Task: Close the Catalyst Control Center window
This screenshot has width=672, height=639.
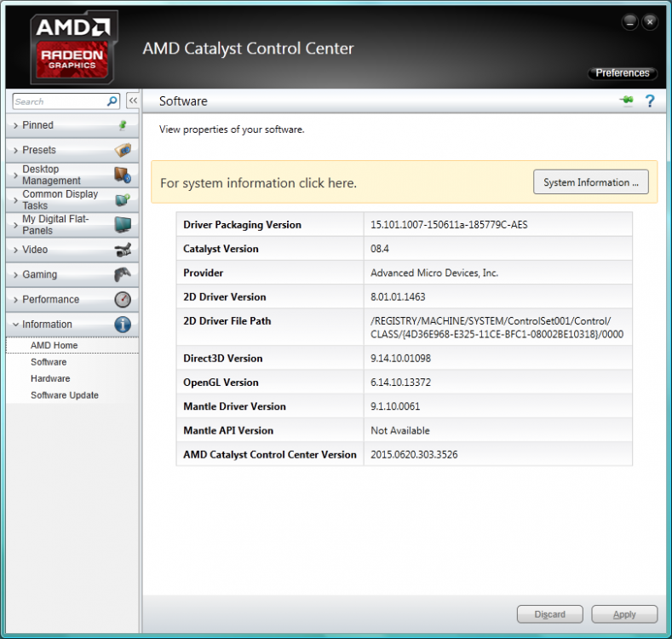Action: pos(650,22)
